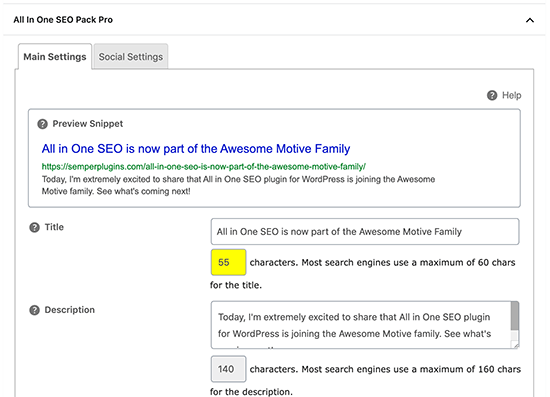Collapse the All In One SEO Pack Pro panel
The width and height of the screenshot is (550, 397).
point(530,20)
